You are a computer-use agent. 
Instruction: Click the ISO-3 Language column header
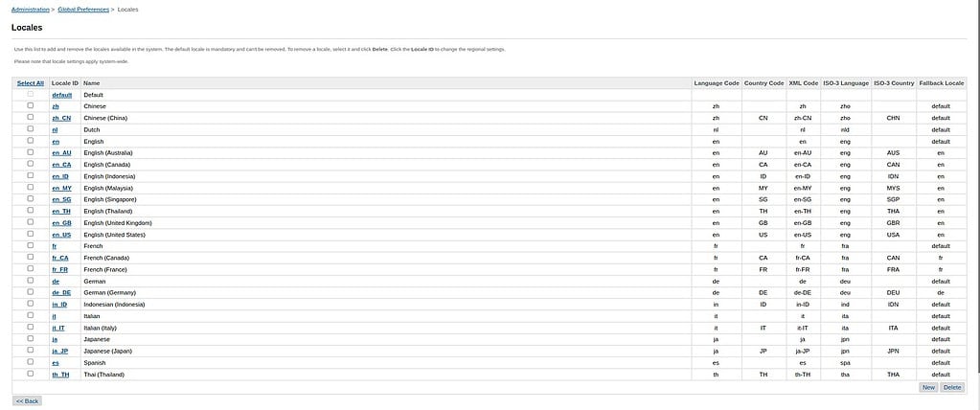click(x=846, y=83)
